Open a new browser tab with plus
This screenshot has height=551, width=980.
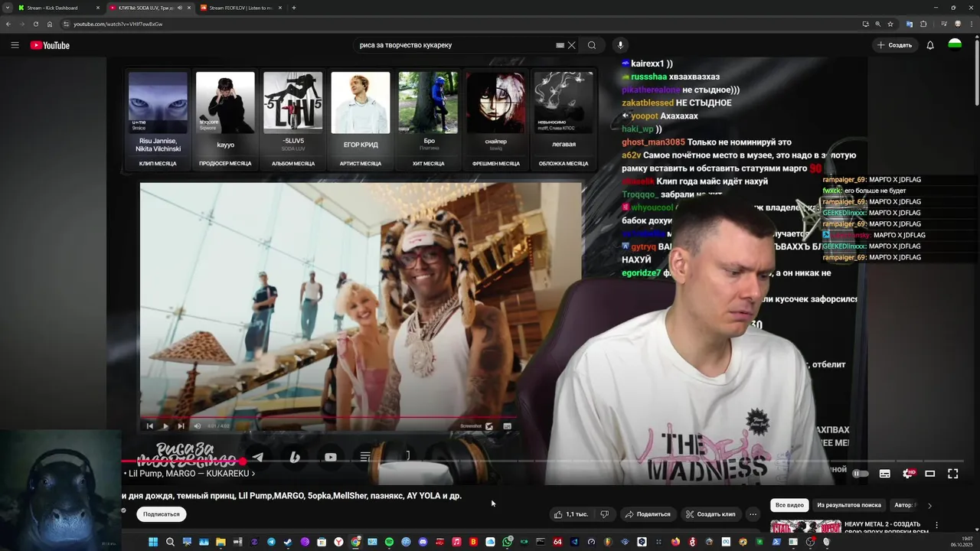(294, 8)
